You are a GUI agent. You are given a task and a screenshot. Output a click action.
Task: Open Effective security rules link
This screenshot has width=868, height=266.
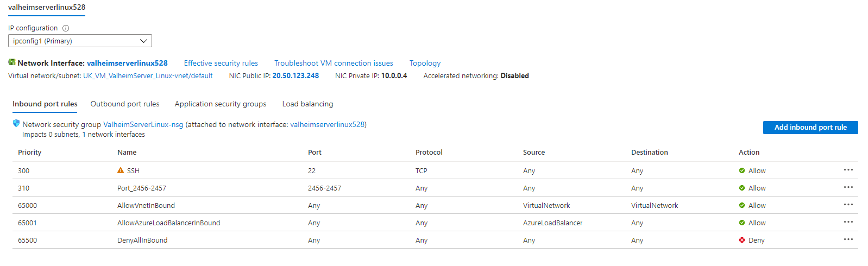221,63
